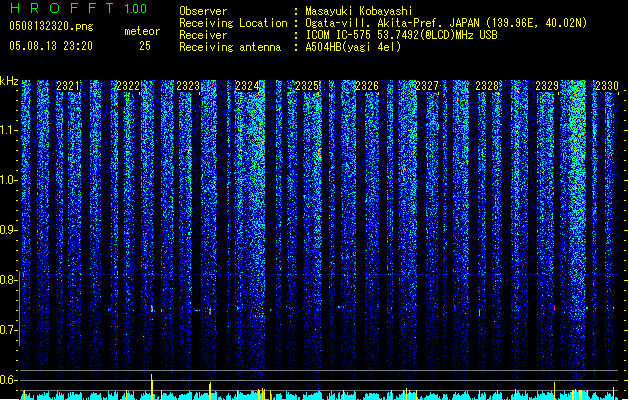Click the date stamp 05.08.13 23:20

tap(51, 46)
